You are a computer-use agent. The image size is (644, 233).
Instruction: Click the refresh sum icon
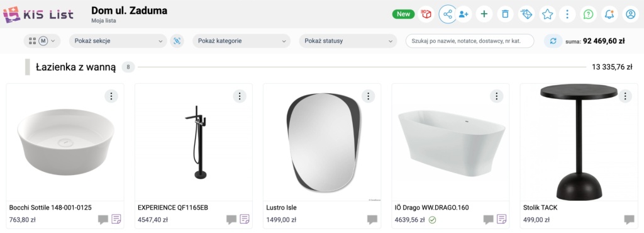(x=553, y=41)
